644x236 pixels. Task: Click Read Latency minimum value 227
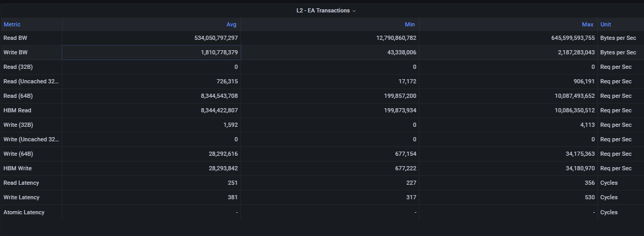point(411,183)
